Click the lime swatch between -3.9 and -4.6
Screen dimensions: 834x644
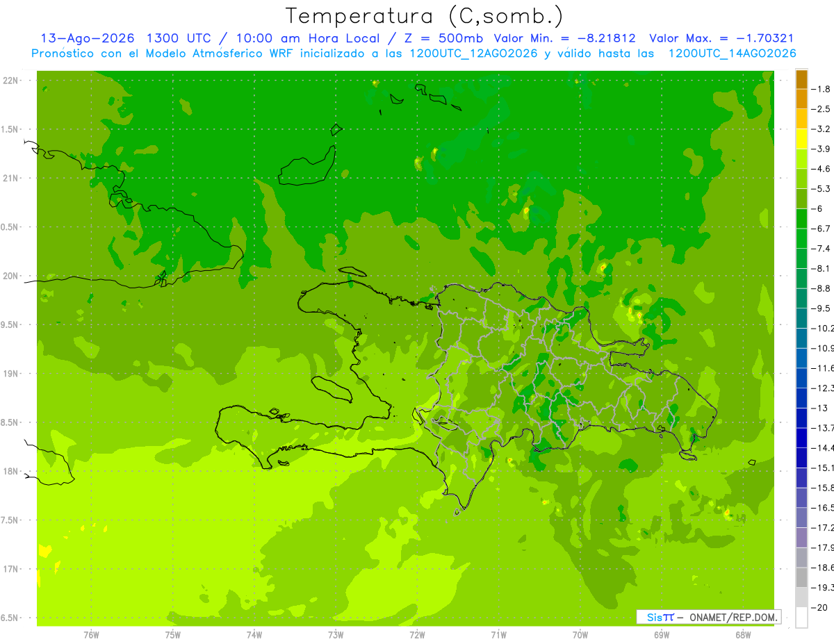801,158
